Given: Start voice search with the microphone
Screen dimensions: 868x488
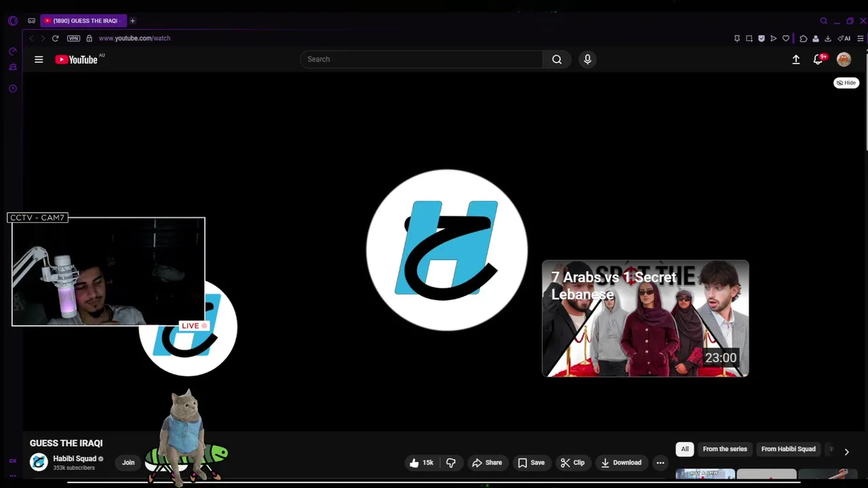Looking at the screenshot, I should click(587, 60).
